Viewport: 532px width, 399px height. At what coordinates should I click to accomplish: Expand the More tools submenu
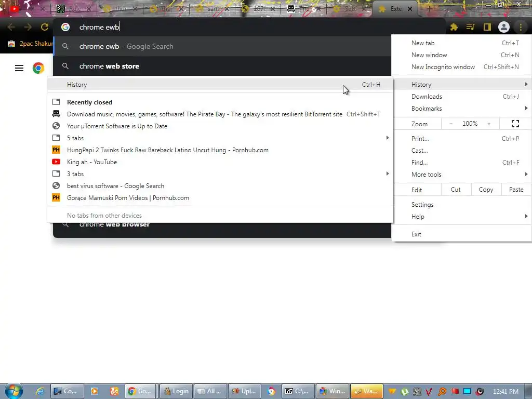click(x=461, y=175)
